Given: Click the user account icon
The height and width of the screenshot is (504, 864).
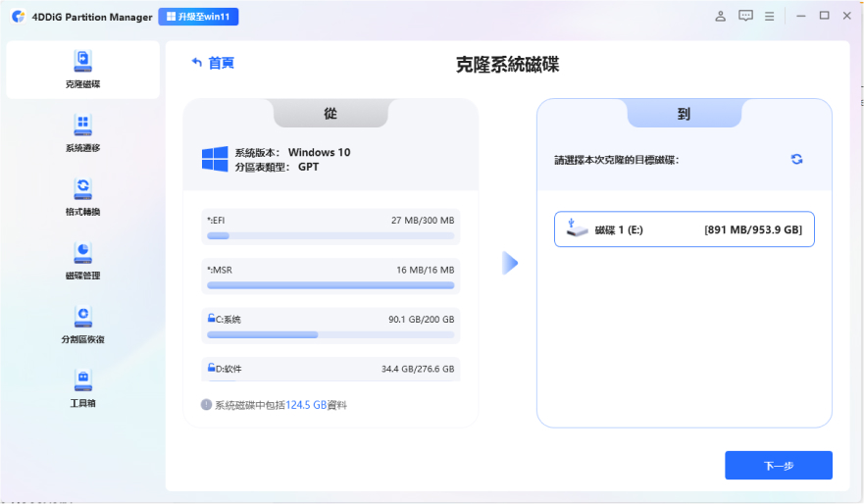Looking at the screenshot, I should tap(720, 17).
